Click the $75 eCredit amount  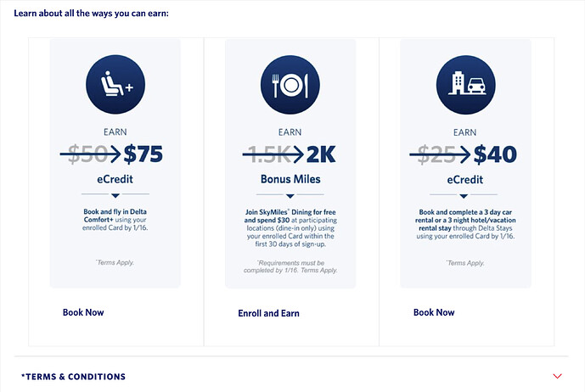(x=143, y=154)
